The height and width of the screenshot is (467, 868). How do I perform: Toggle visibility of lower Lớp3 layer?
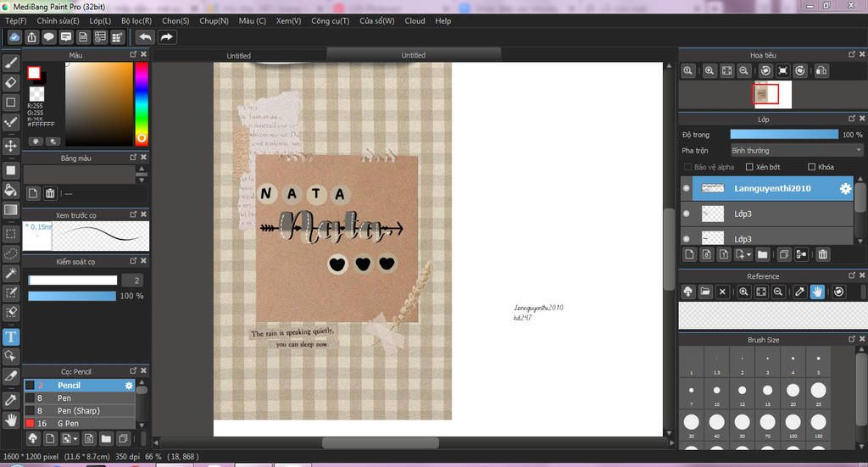pyautogui.click(x=687, y=238)
